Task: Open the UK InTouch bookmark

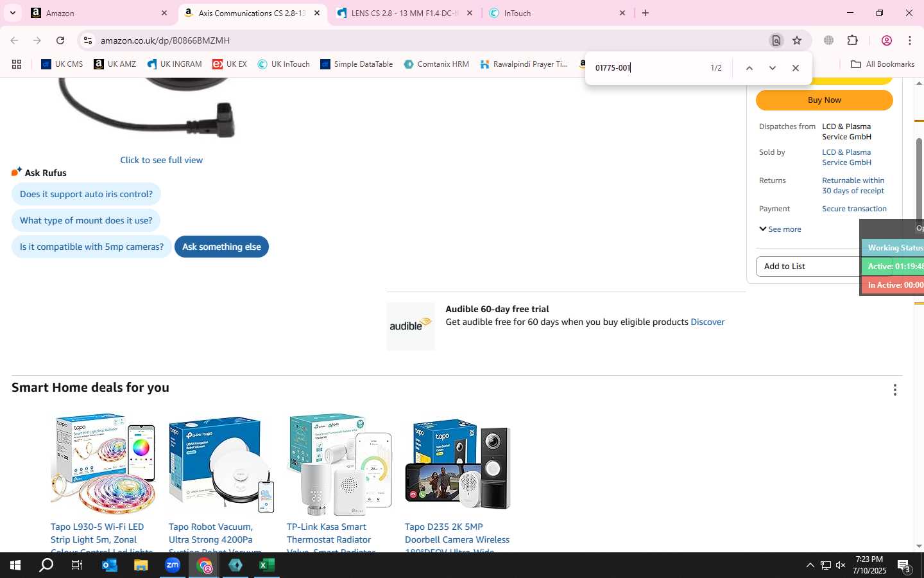Action: [284, 64]
